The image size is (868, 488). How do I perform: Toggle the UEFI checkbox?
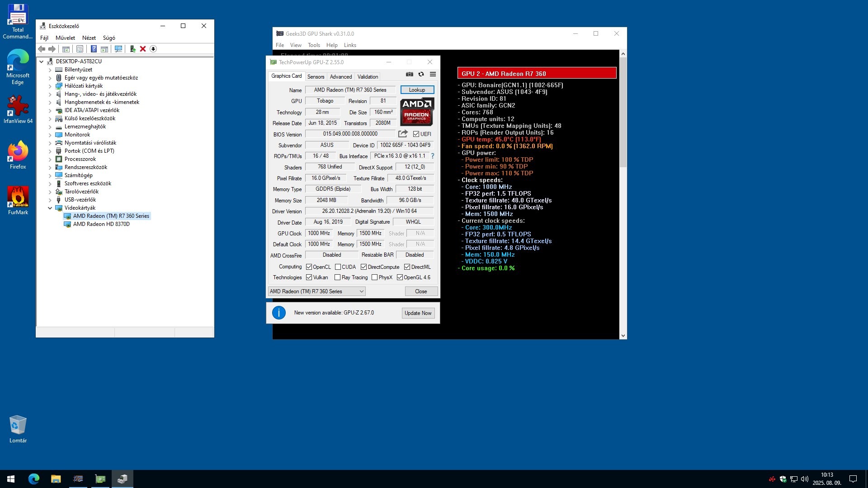point(416,134)
